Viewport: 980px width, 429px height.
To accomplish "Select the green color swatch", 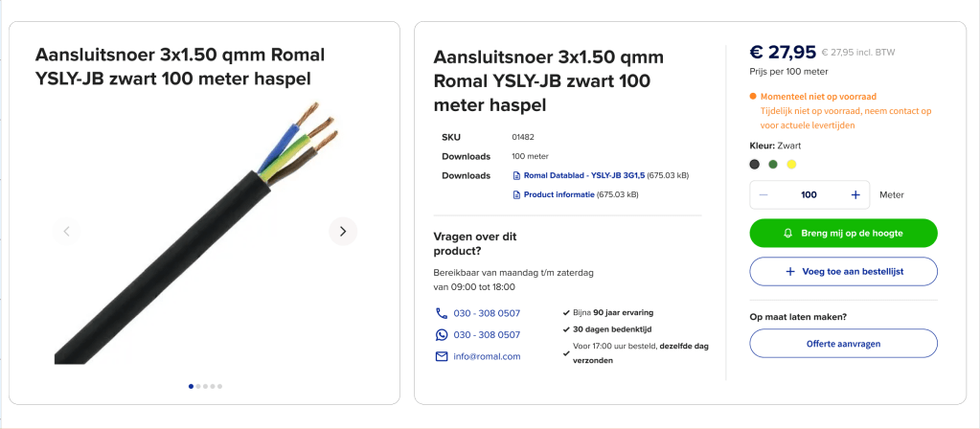I will coord(773,164).
